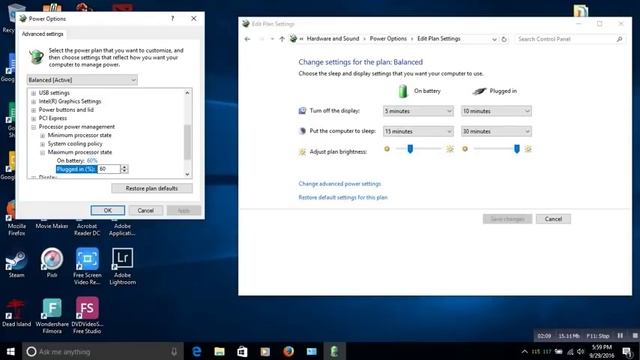
Task: Click scroll down arrow in settings tree
Action: pos(187,174)
